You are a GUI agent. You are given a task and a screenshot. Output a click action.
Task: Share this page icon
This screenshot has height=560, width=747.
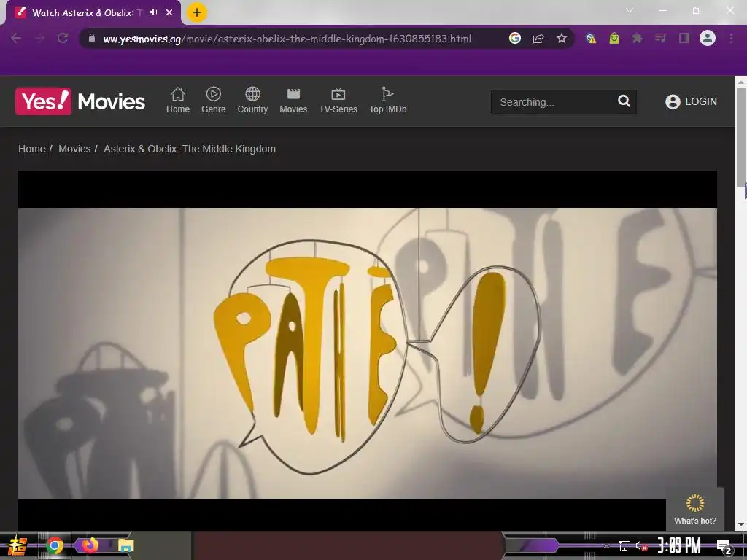[x=538, y=38]
